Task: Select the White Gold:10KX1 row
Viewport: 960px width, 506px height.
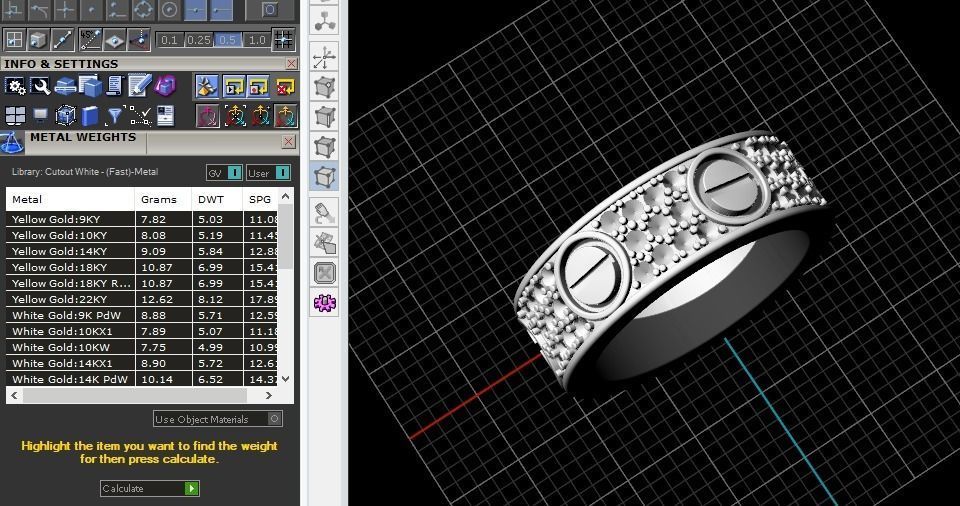Action: tap(141, 331)
